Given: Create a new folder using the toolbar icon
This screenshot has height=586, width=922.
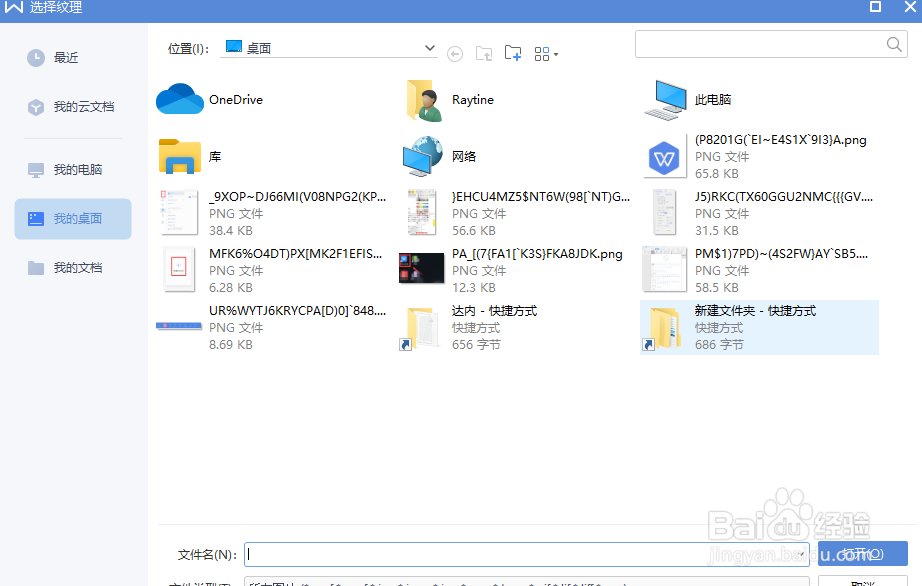Looking at the screenshot, I should coord(513,53).
